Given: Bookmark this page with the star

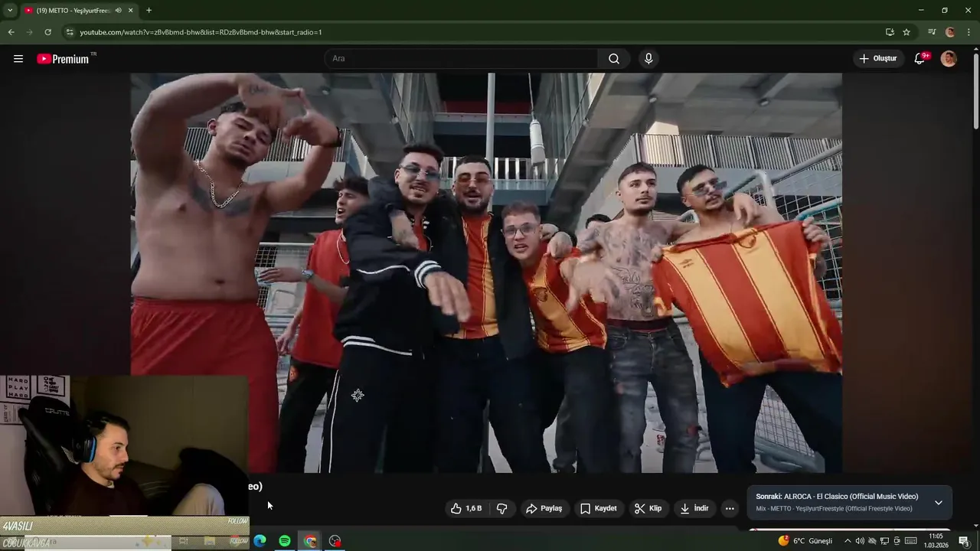Looking at the screenshot, I should 906,32.
